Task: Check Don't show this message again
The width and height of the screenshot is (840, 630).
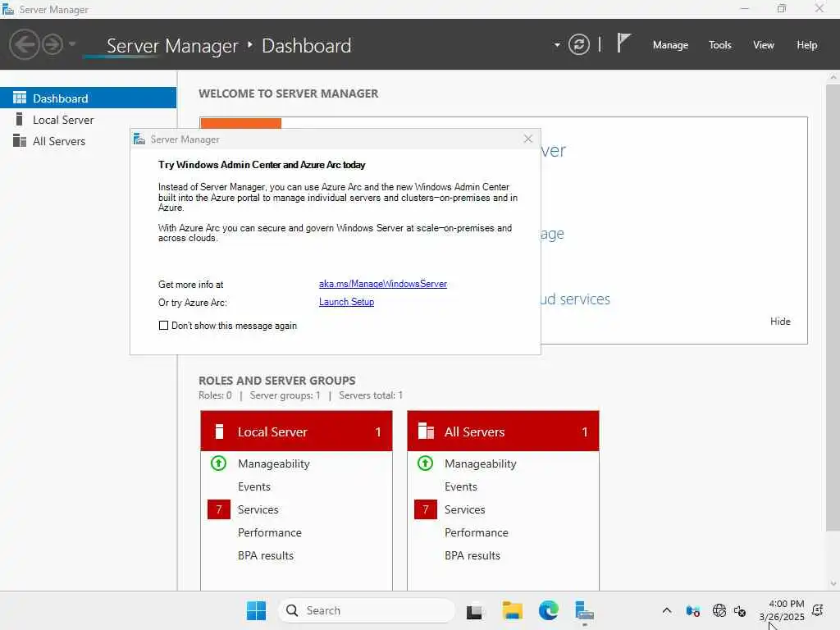Action: [163, 325]
